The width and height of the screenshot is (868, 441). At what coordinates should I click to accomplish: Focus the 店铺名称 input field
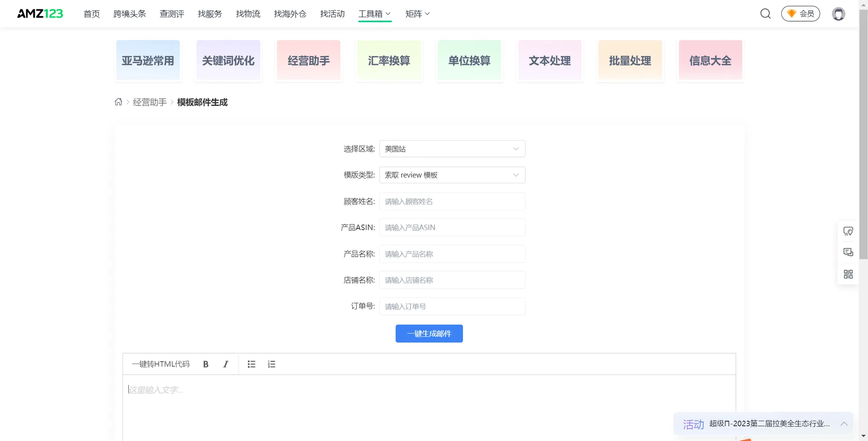pos(452,280)
